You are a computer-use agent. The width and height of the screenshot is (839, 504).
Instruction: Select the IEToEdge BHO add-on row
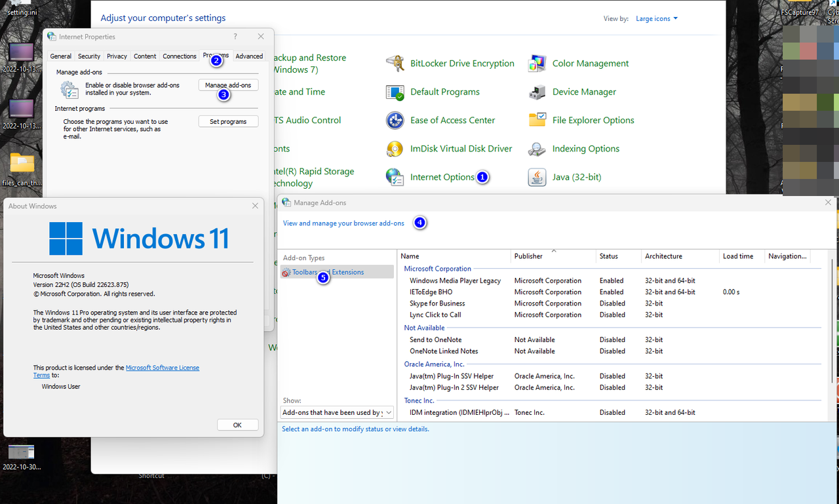610,292
